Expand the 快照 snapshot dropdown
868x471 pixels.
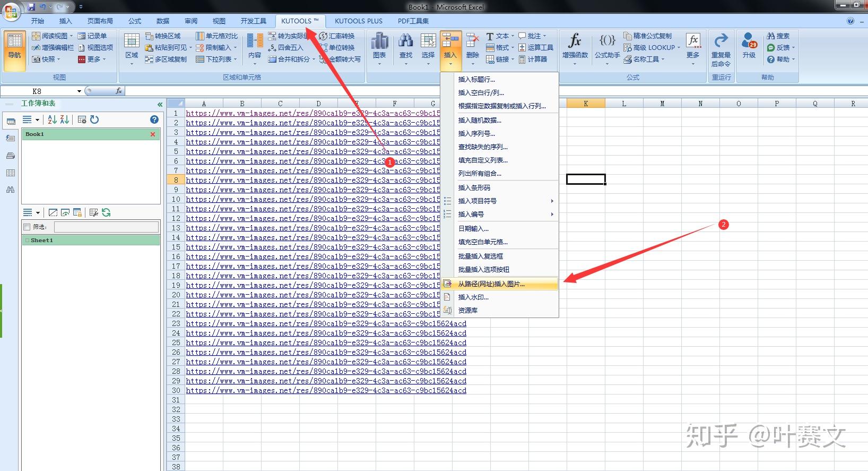[59, 59]
